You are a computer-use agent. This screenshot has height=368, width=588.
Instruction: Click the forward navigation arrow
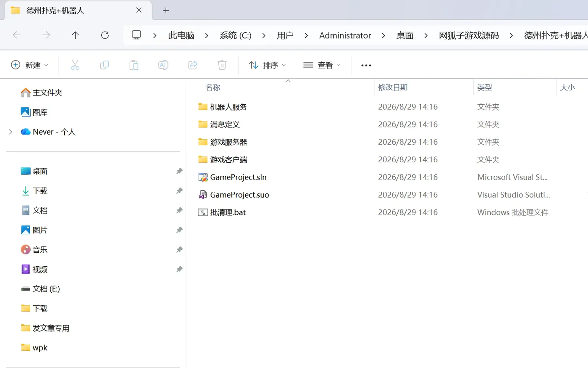pos(46,35)
